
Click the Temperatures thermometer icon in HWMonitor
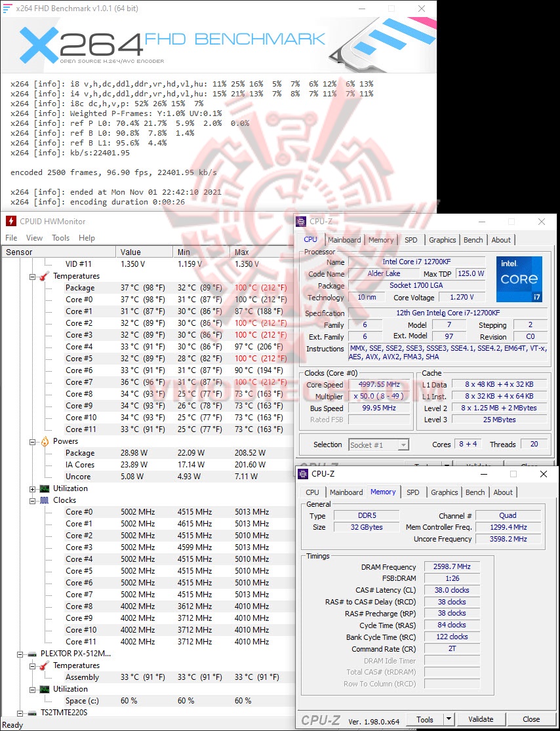pyautogui.click(x=44, y=276)
